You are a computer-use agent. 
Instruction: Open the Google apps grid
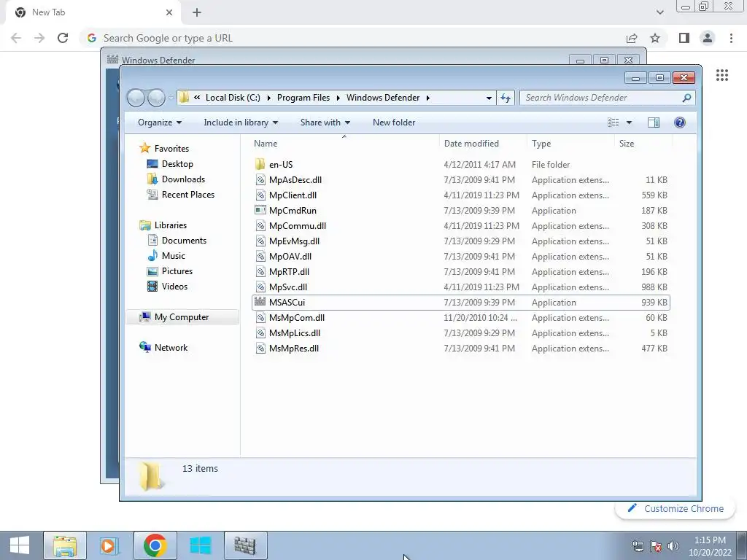click(x=722, y=75)
